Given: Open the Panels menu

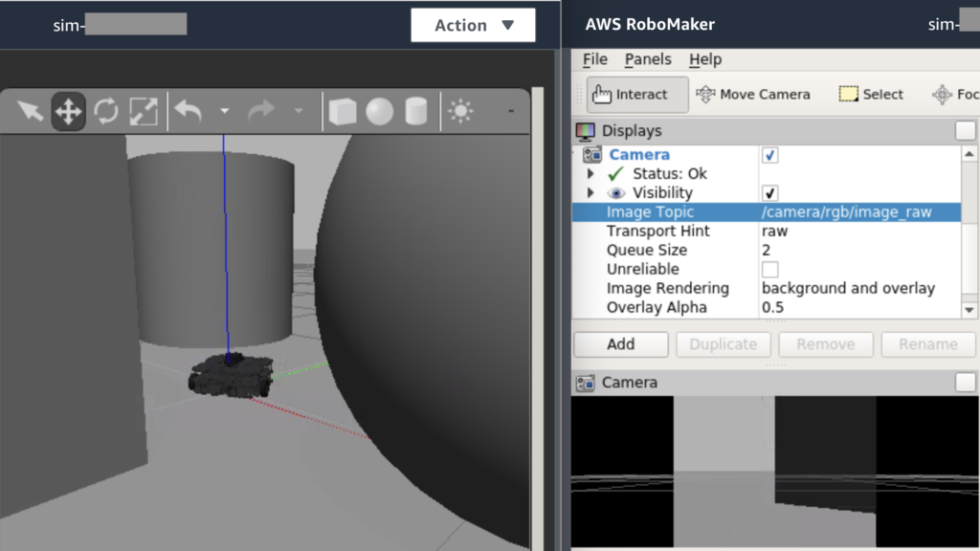Looking at the screenshot, I should (x=648, y=59).
